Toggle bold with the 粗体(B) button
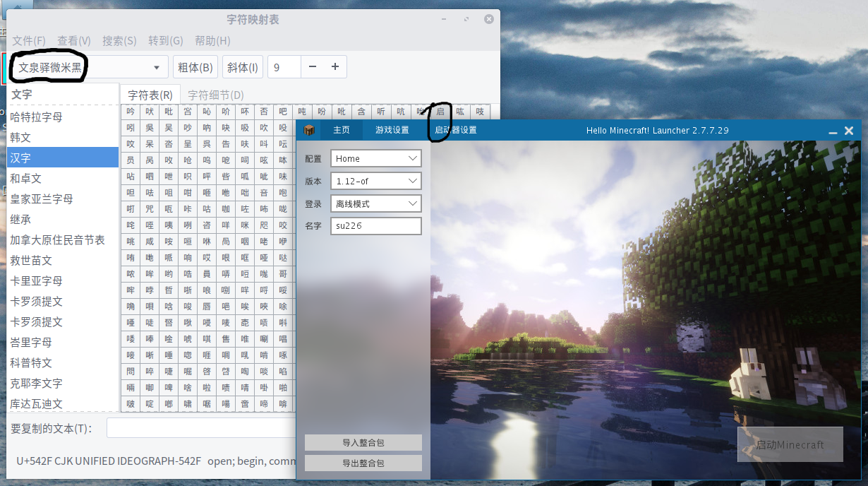The image size is (868, 486). pyautogui.click(x=195, y=66)
